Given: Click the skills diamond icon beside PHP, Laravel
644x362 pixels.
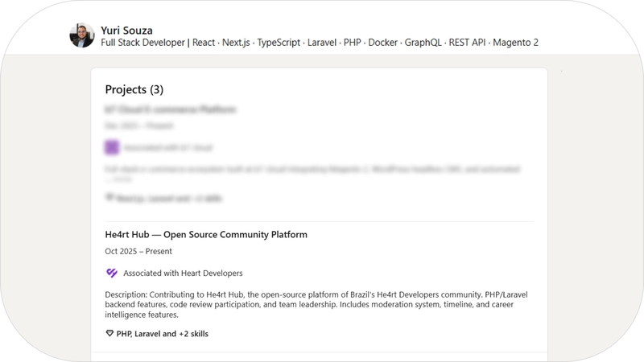Looking at the screenshot, I should click(x=109, y=333).
